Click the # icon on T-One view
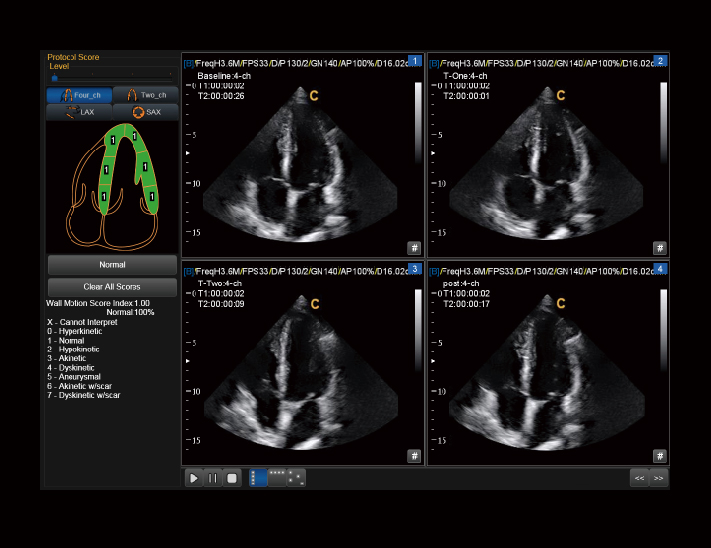Screen dimensions: 711x548 pyautogui.click(x=659, y=247)
